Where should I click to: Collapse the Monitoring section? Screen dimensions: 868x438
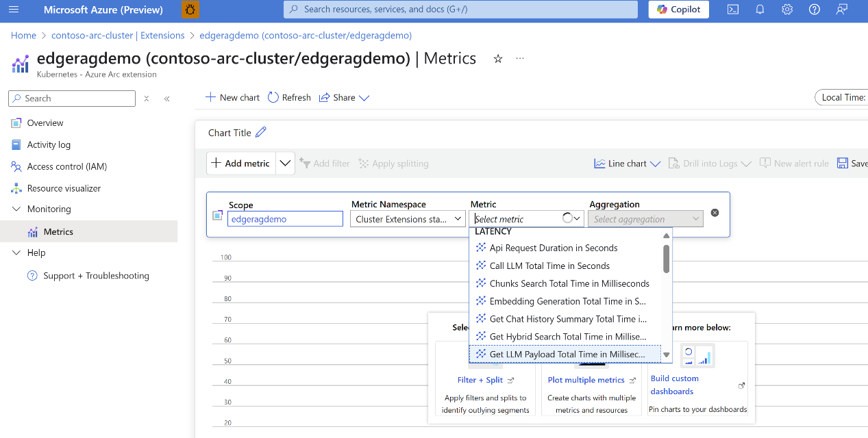coord(16,209)
